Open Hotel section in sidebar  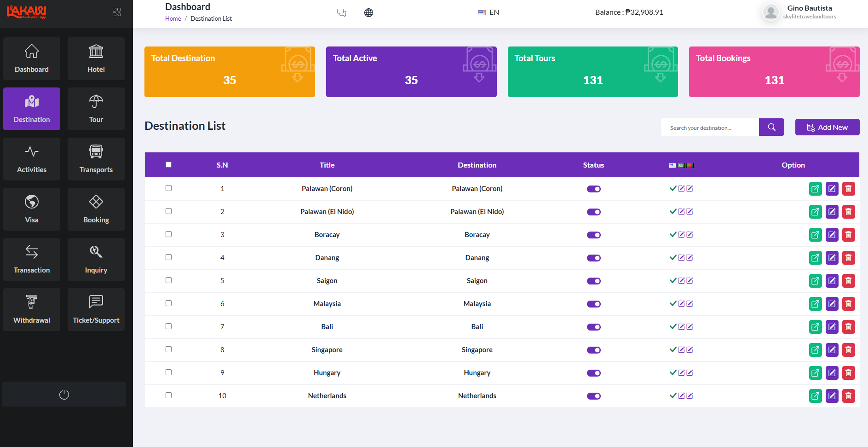coord(96,59)
